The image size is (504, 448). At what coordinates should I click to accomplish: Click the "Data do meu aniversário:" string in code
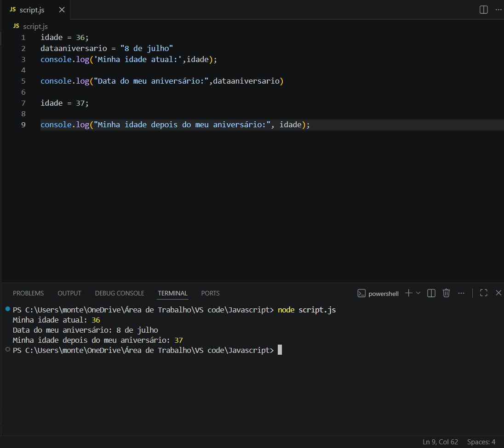coord(151,81)
